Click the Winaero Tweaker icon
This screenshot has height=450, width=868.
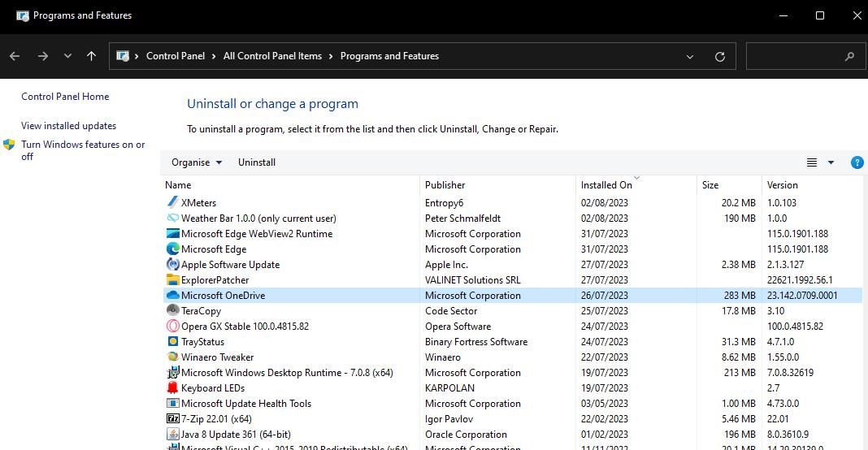point(173,357)
